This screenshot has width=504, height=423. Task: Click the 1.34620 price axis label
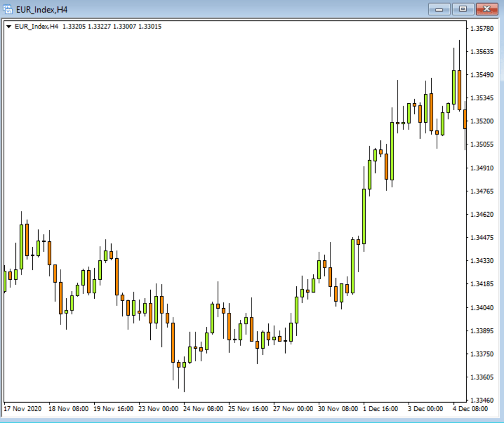pos(482,214)
